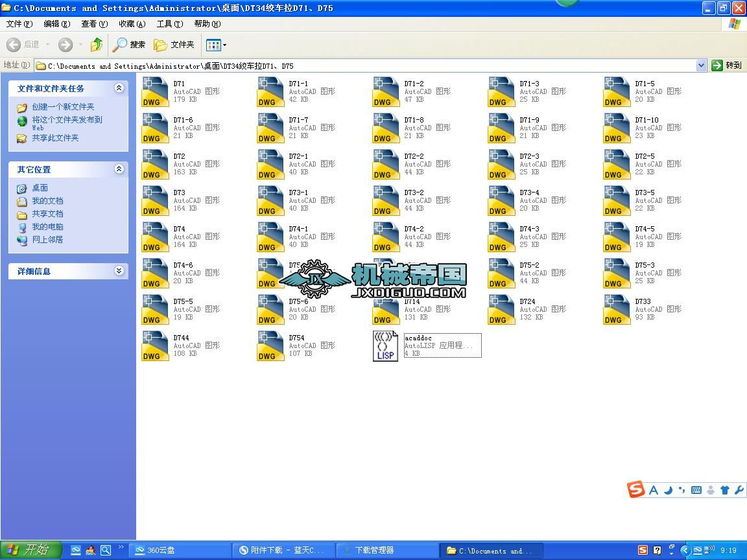Open the Search (搜索) toolbar button
This screenshot has width=747, height=560.
[x=129, y=45]
